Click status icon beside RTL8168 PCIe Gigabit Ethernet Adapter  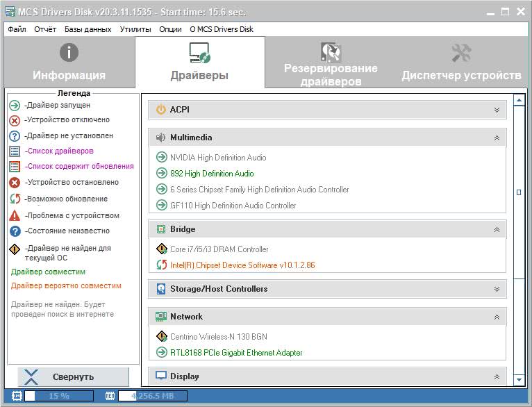coord(162,352)
